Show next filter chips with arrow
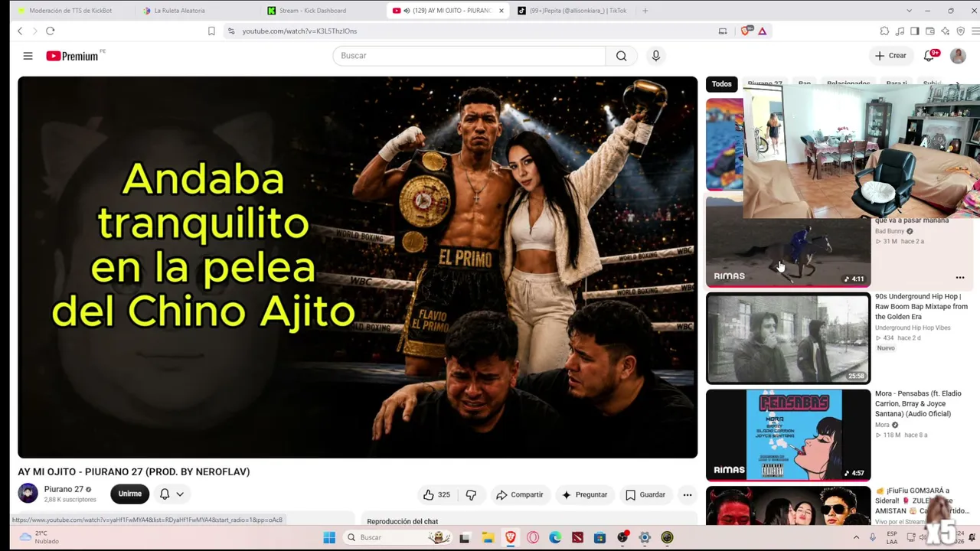This screenshot has width=980, height=551. 956,84
